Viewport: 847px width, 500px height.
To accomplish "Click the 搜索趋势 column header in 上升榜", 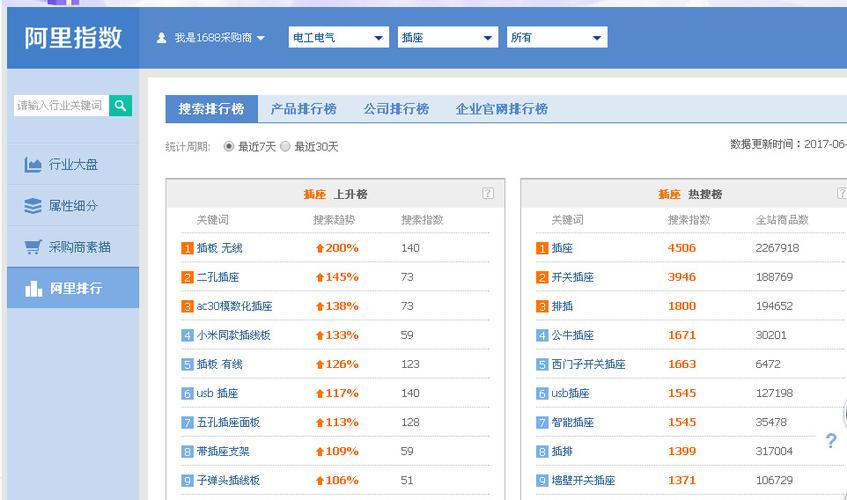I will (x=334, y=220).
